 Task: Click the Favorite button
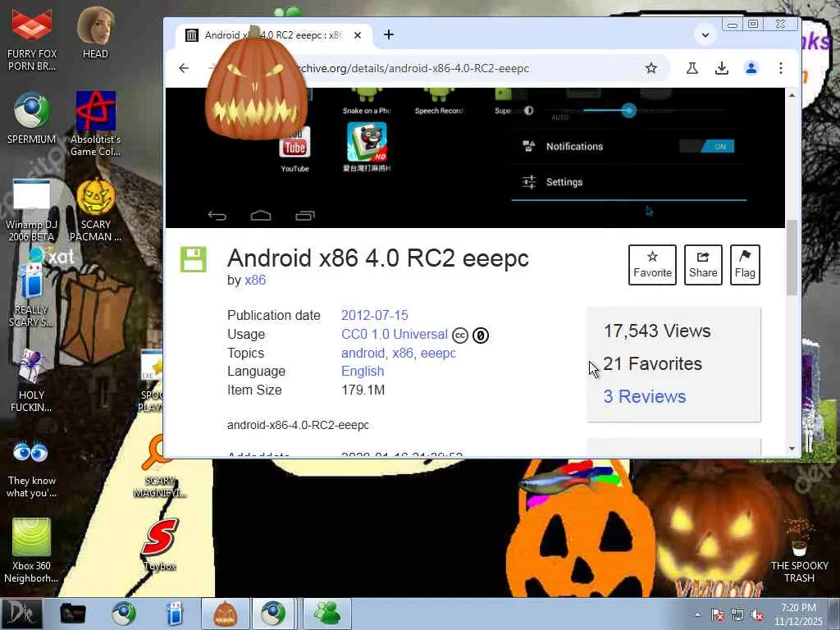652,265
